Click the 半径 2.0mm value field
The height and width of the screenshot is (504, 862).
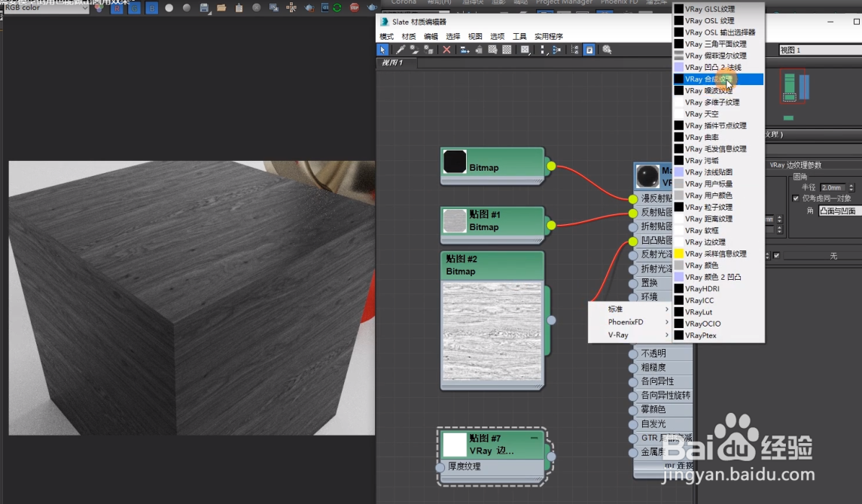pos(833,187)
